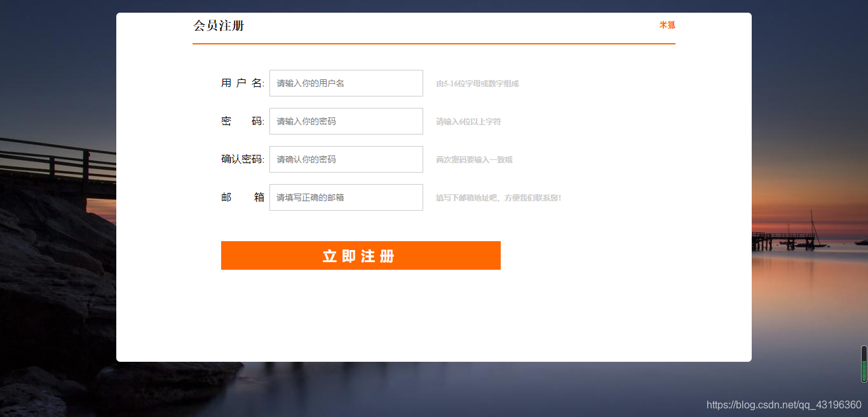Focus the password input field
Image resolution: width=868 pixels, height=417 pixels.
tap(346, 121)
